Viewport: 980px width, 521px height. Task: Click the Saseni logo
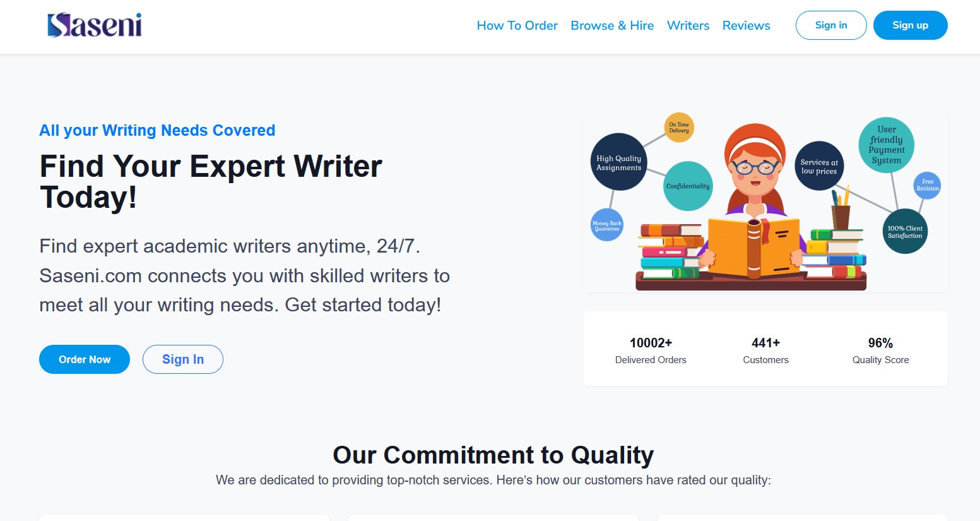[x=95, y=25]
